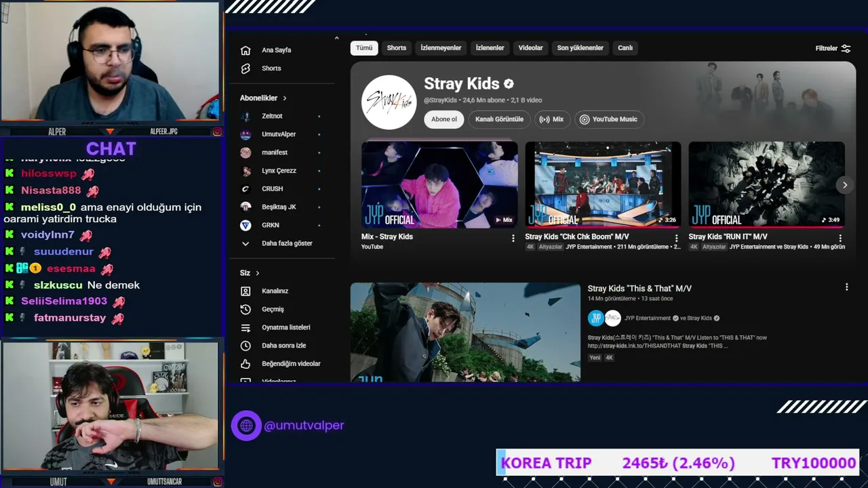Viewport: 868px width, 488px height.
Task: Open the Stray Kids channel name link
Action: pos(462,83)
